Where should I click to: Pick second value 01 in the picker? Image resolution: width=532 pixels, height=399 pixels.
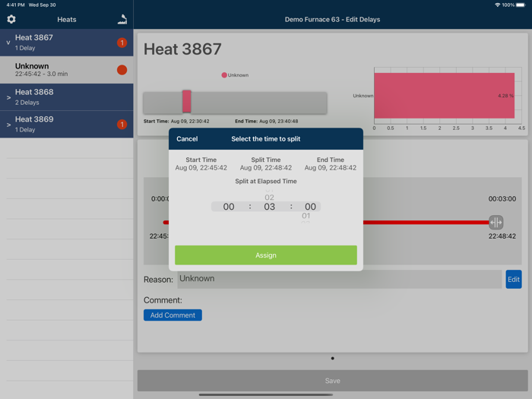tap(306, 216)
